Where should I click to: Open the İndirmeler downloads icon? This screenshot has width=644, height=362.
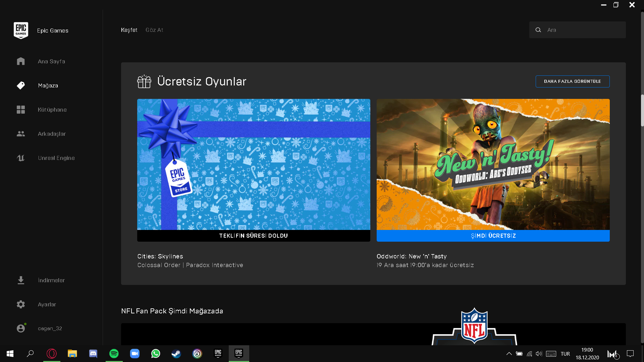pyautogui.click(x=21, y=280)
